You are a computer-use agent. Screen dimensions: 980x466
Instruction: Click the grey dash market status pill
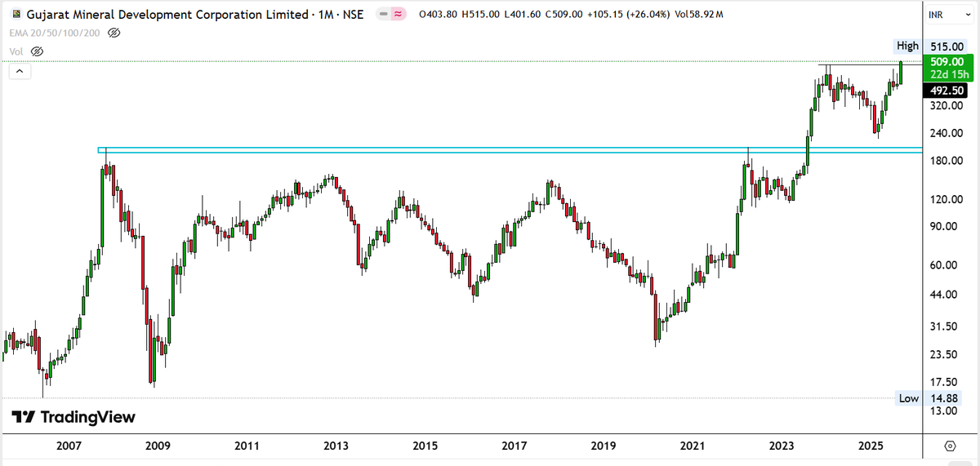[x=382, y=15]
